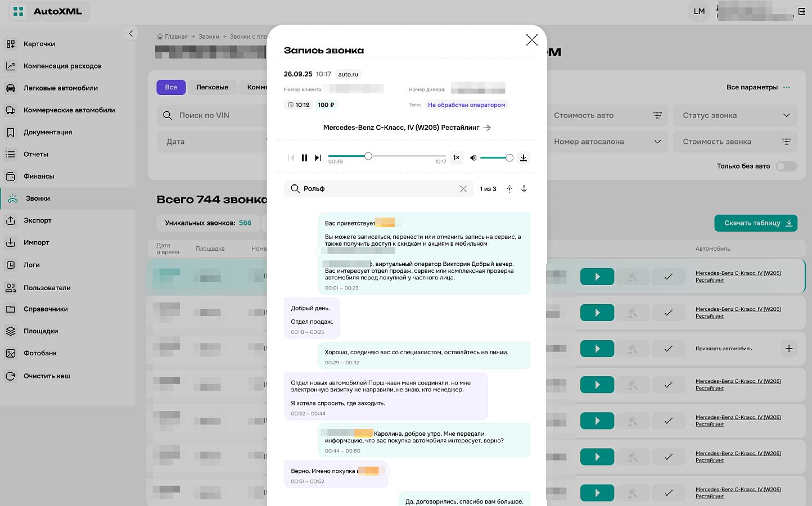Toggle the Только без авто switch
Viewport: 812px width, 506px height.
coord(786,166)
